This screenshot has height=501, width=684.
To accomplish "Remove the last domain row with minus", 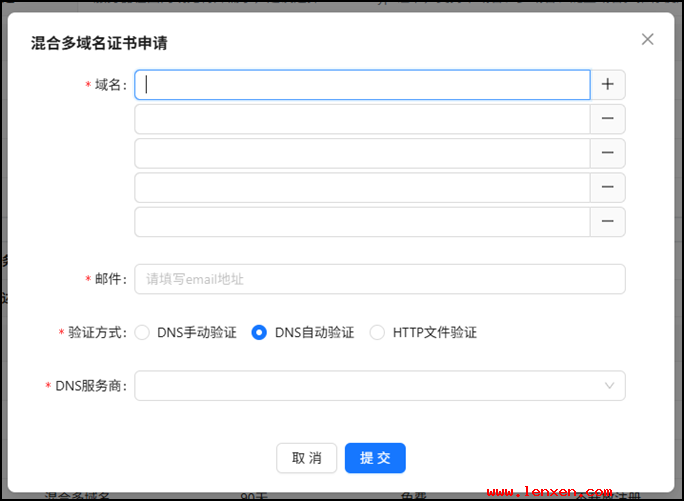I will (x=607, y=221).
